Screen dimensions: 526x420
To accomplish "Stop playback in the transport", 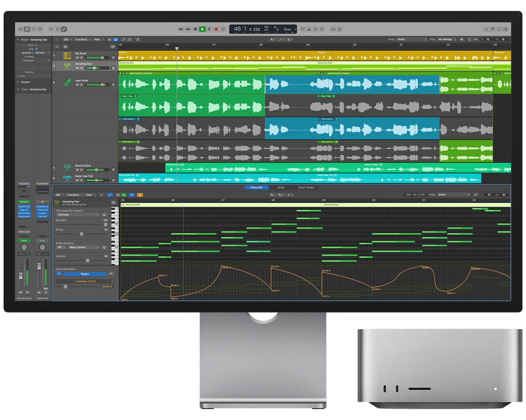I will pyautogui.click(x=195, y=29).
